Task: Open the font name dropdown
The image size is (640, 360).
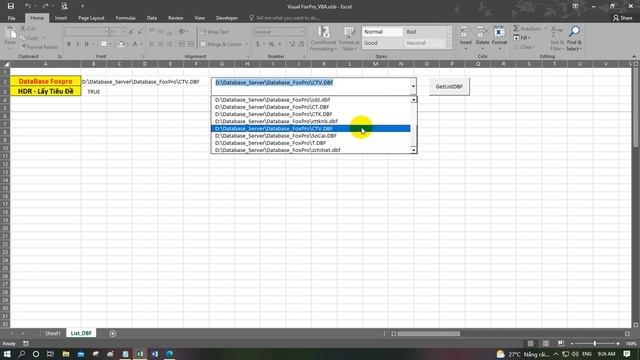Action: 106,31
